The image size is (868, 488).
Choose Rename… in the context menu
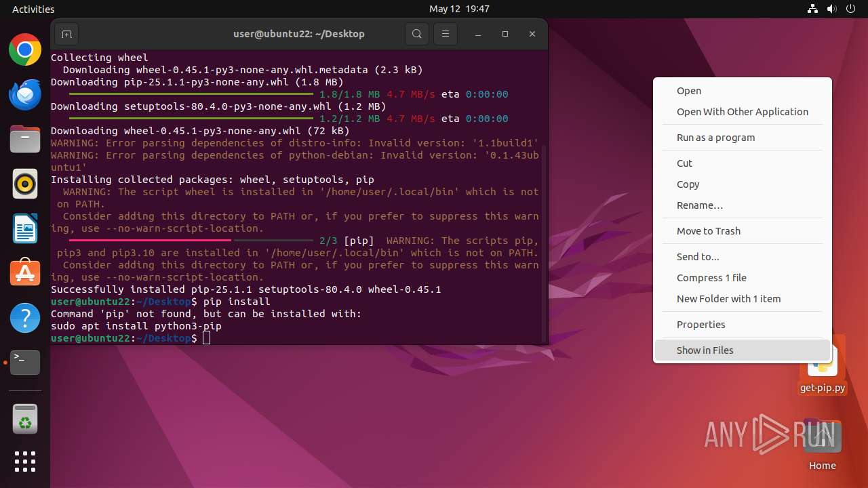(x=743, y=205)
